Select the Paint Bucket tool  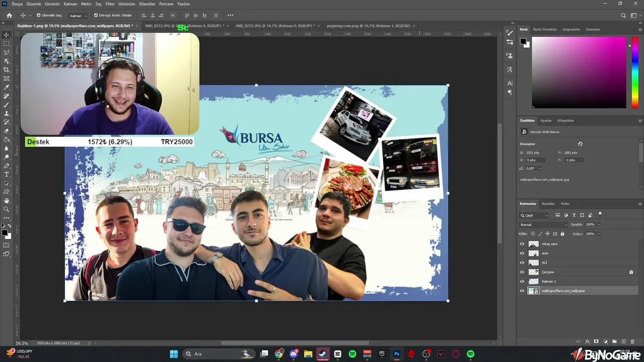click(x=7, y=140)
